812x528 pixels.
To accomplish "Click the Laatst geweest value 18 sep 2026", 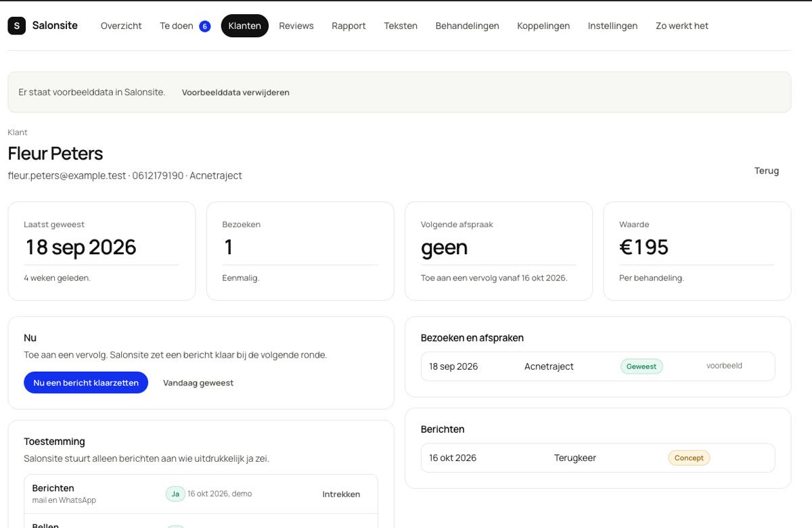I will [81, 247].
